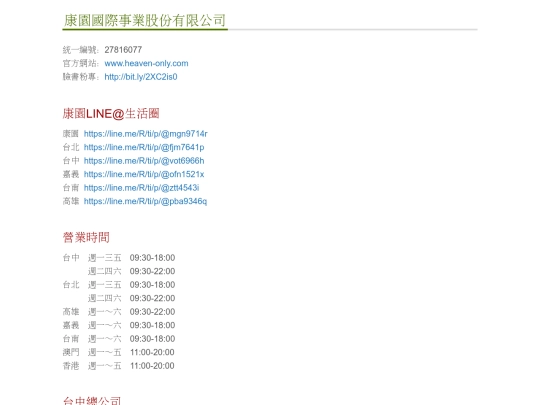Select 台中 週一三五 hours 09:30-18:00
The image size is (540, 405).
click(x=152, y=258)
